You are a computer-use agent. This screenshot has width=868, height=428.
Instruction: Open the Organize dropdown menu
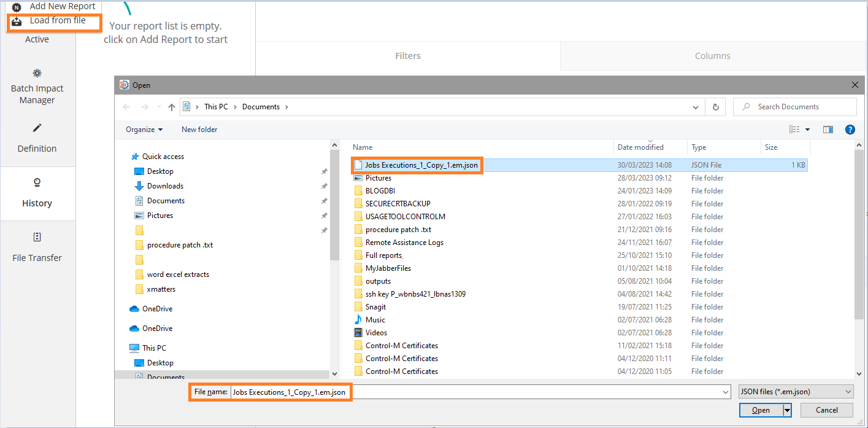[x=144, y=130]
